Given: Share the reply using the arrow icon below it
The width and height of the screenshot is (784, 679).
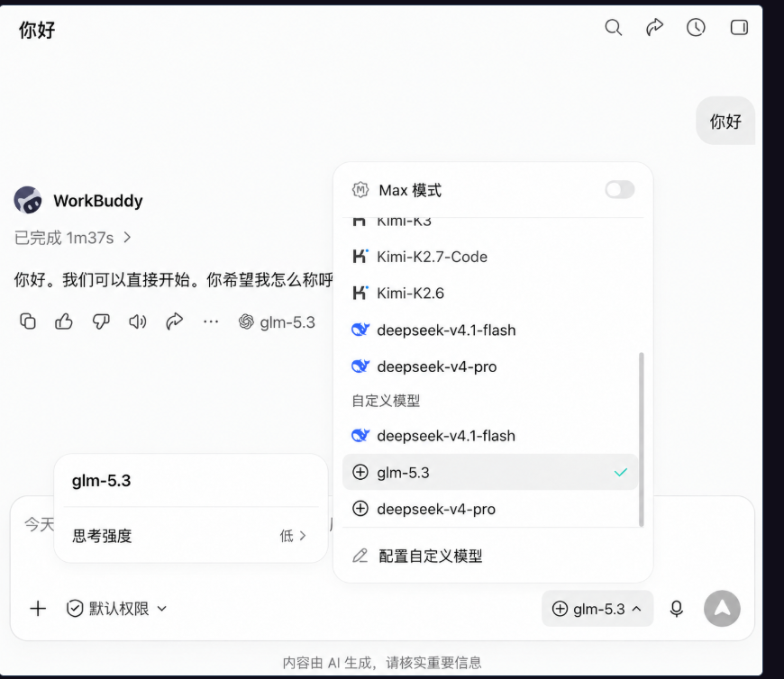Looking at the screenshot, I should click(x=175, y=321).
